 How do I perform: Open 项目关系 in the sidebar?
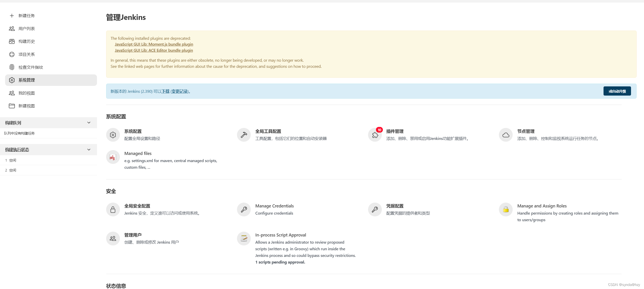click(51, 54)
